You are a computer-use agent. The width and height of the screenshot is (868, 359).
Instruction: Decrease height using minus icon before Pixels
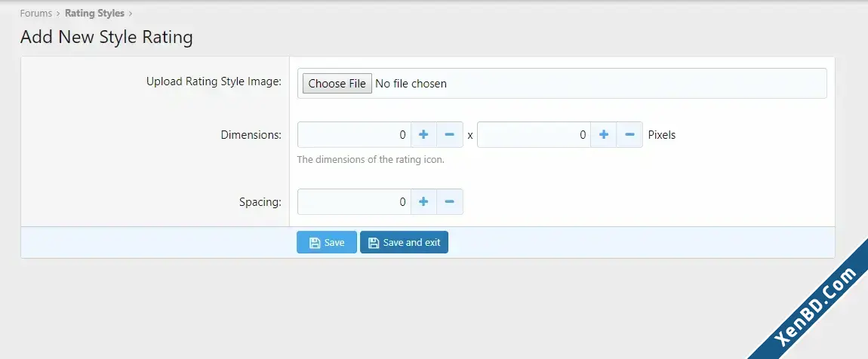[629, 134]
